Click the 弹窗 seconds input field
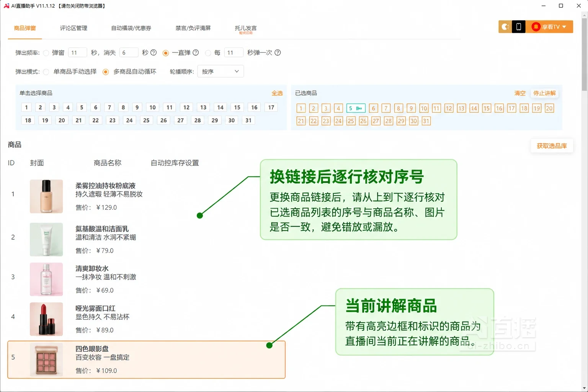Image resolution: width=588 pixels, height=392 pixels. (x=78, y=52)
